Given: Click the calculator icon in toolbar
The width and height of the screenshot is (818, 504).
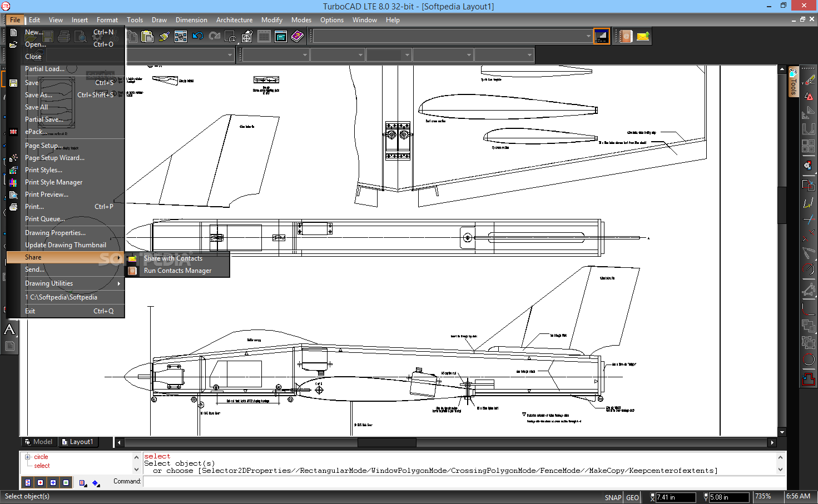Looking at the screenshot, I should [x=281, y=37].
